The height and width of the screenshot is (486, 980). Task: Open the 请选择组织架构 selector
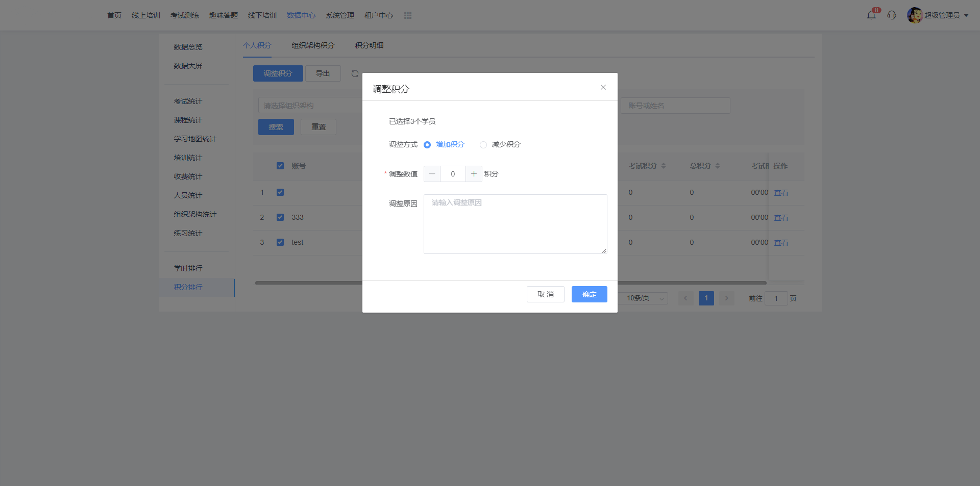(310, 106)
